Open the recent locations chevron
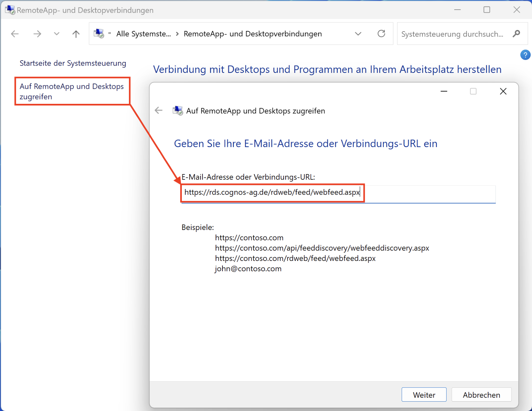The width and height of the screenshot is (532, 411). click(x=57, y=34)
